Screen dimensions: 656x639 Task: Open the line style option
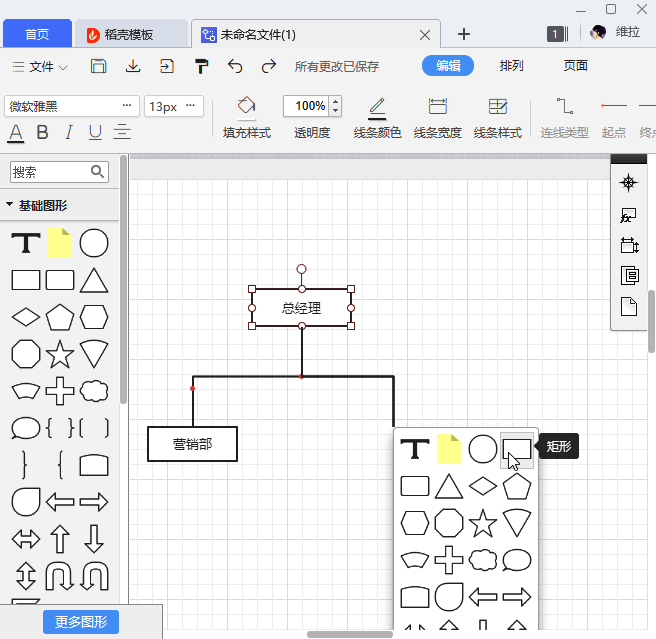point(498,118)
